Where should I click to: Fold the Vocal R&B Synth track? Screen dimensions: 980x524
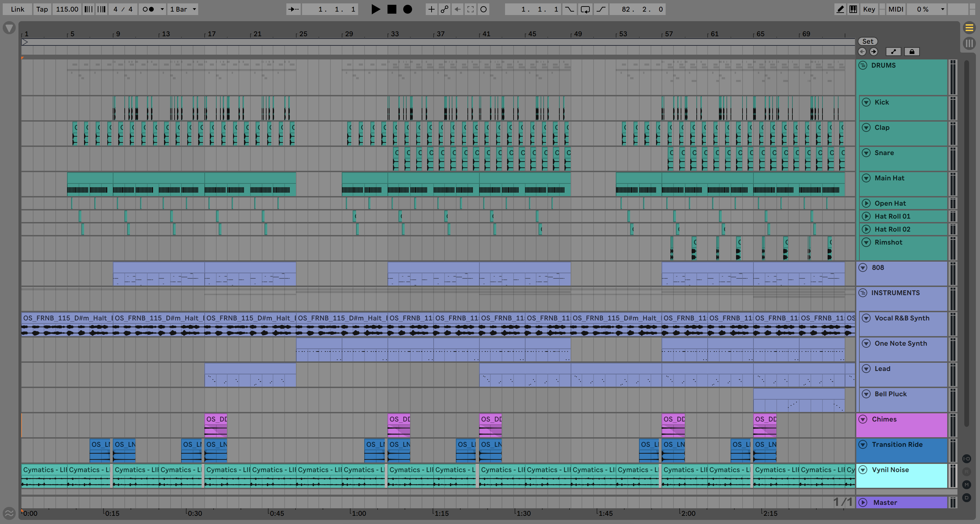866,318
